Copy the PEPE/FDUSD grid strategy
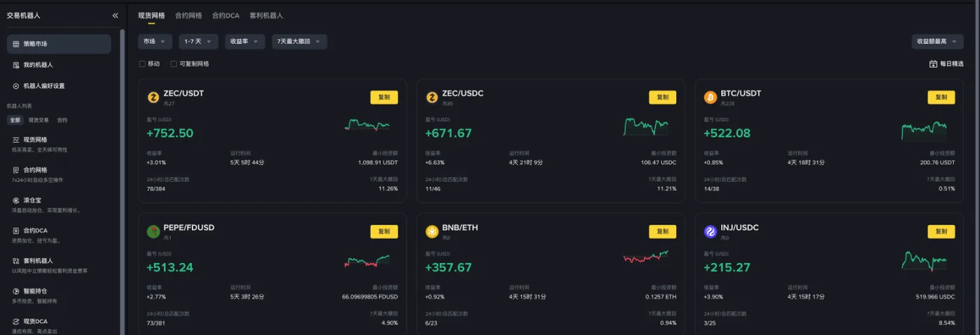The image size is (980, 335). pos(384,231)
